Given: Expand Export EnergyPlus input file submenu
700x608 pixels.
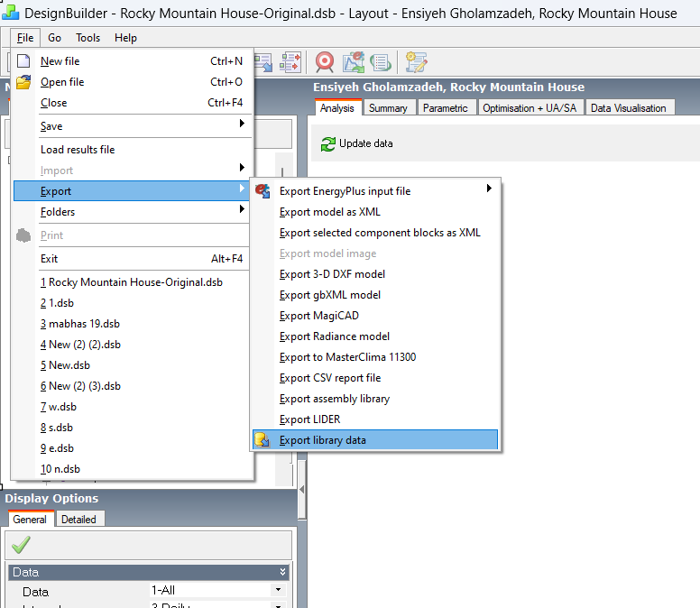Looking at the screenshot, I should [x=375, y=191].
